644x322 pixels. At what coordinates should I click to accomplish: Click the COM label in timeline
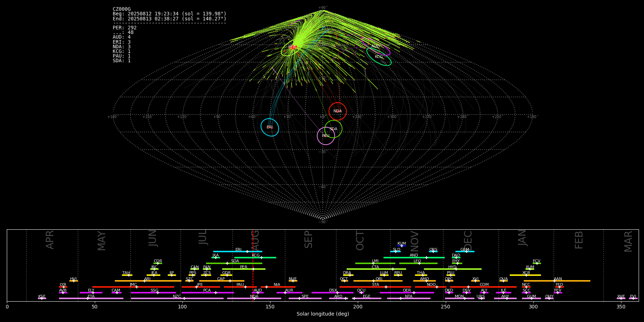[x=484, y=285]
